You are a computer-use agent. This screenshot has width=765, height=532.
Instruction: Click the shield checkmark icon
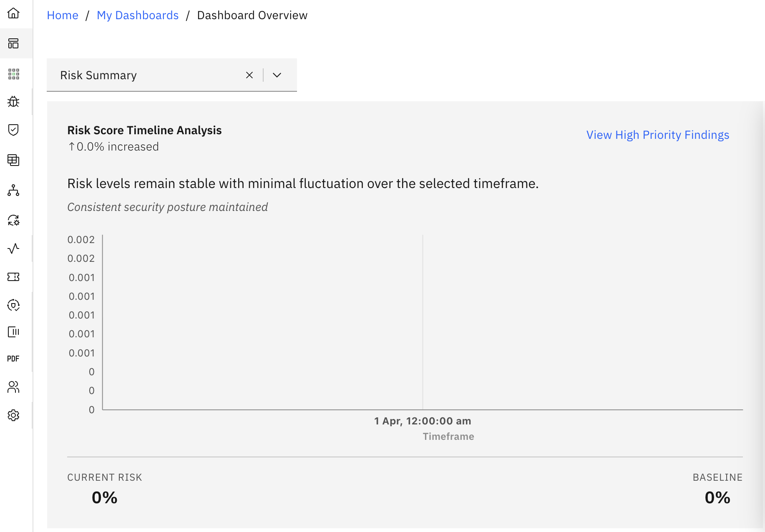tap(13, 130)
